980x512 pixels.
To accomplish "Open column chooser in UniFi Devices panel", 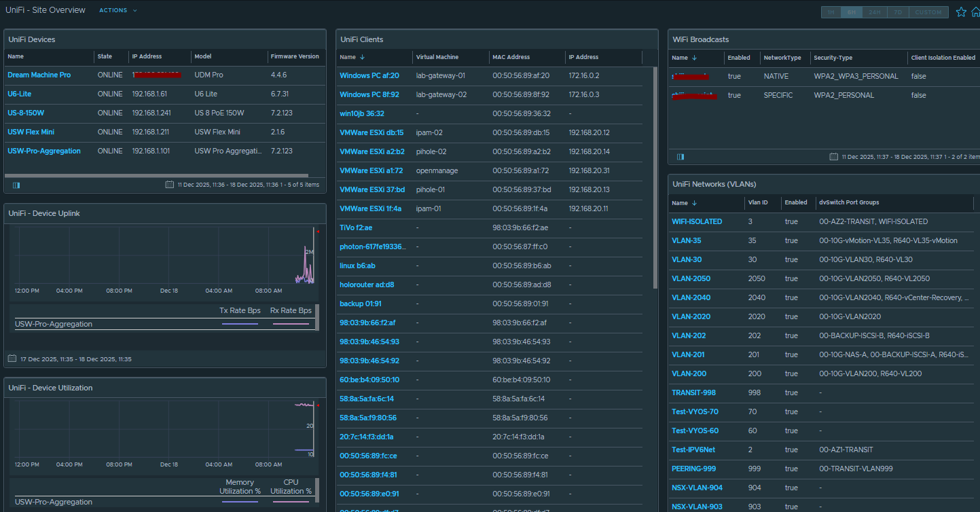I will (16, 185).
